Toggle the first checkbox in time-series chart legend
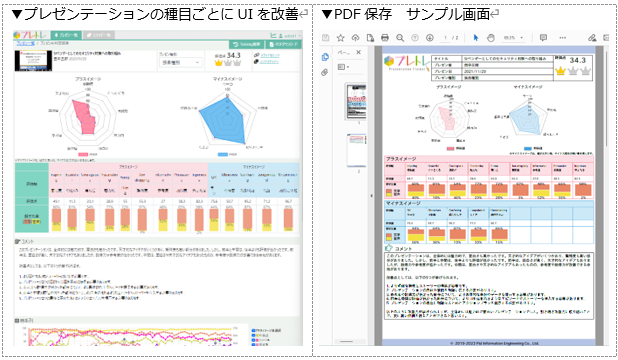 point(253,330)
